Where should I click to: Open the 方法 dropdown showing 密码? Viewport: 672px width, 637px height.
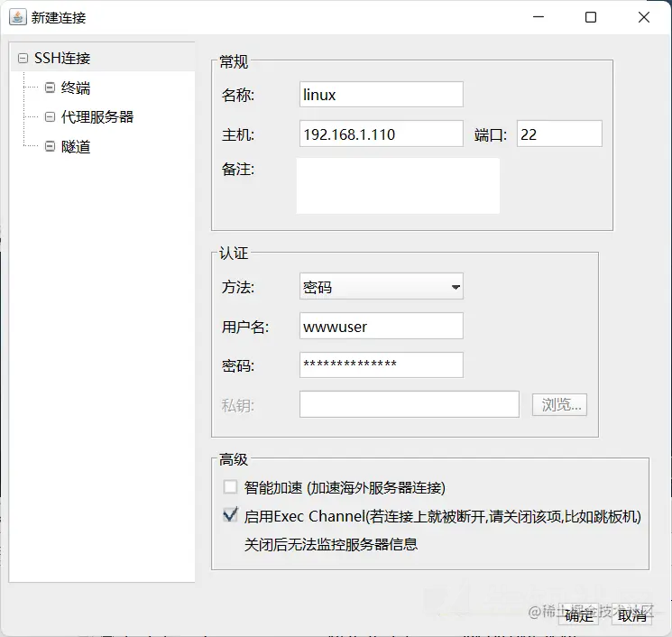[381, 286]
